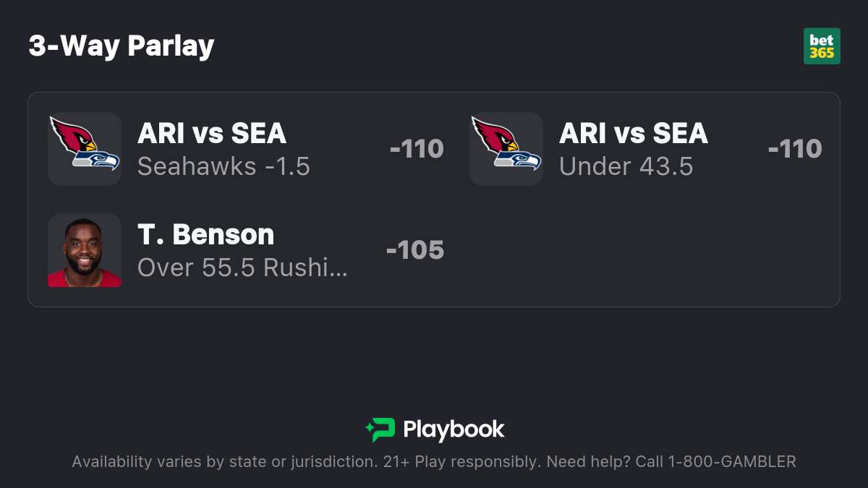Select the Cardinals-Seahawks logo beside Seahawks -1.5
Screen dimensions: 868x488
pyautogui.click(x=85, y=149)
